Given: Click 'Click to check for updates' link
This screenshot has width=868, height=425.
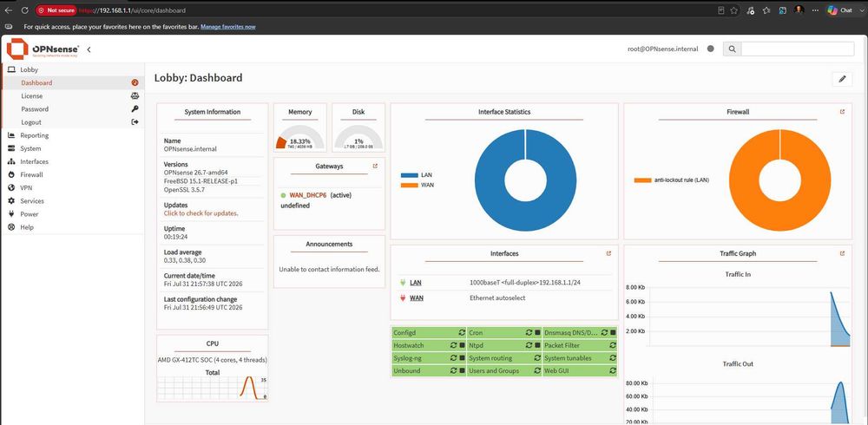Looking at the screenshot, I should click(x=201, y=213).
